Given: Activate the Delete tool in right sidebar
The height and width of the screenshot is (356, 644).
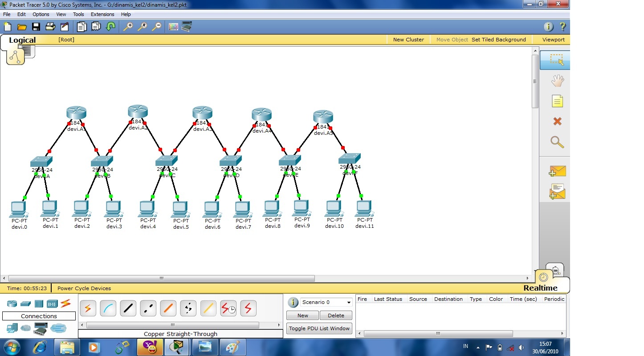Looking at the screenshot, I should (557, 121).
